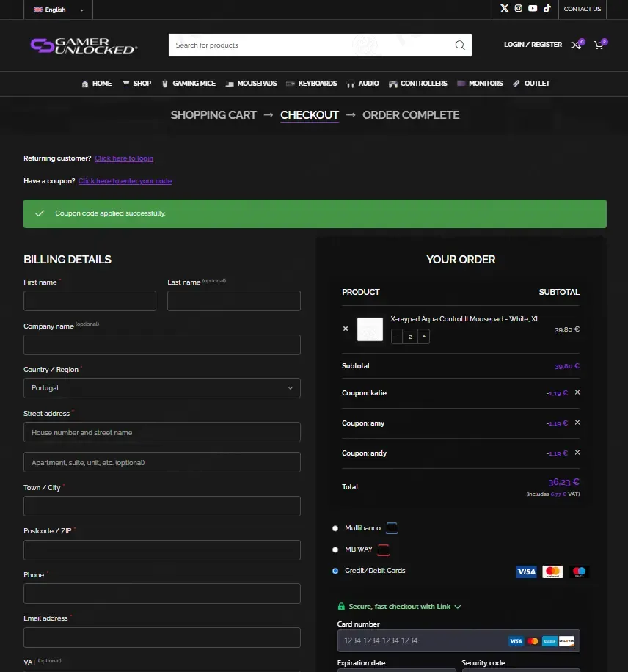This screenshot has height=672, width=628.
Task: Click the search magnifier icon
Action: coord(460,45)
